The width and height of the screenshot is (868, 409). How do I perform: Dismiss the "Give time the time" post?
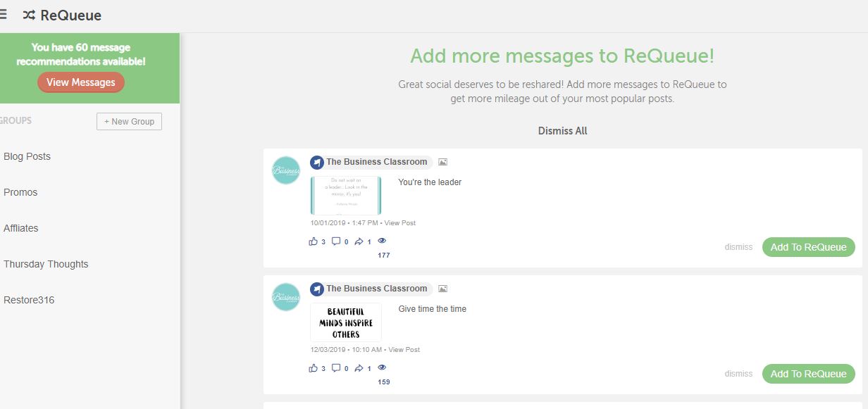[x=738, y=374]
